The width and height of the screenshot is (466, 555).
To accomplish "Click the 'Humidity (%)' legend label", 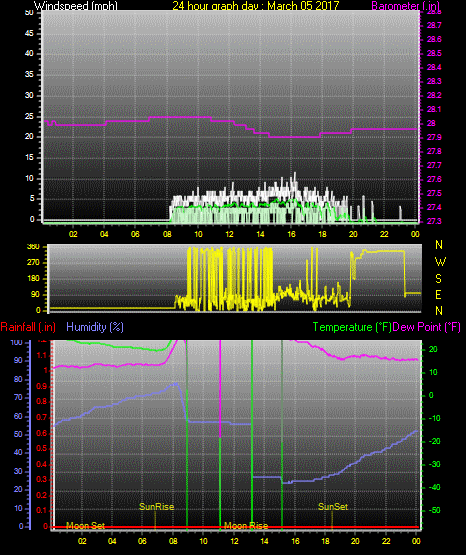I will [x=95, y=327].
